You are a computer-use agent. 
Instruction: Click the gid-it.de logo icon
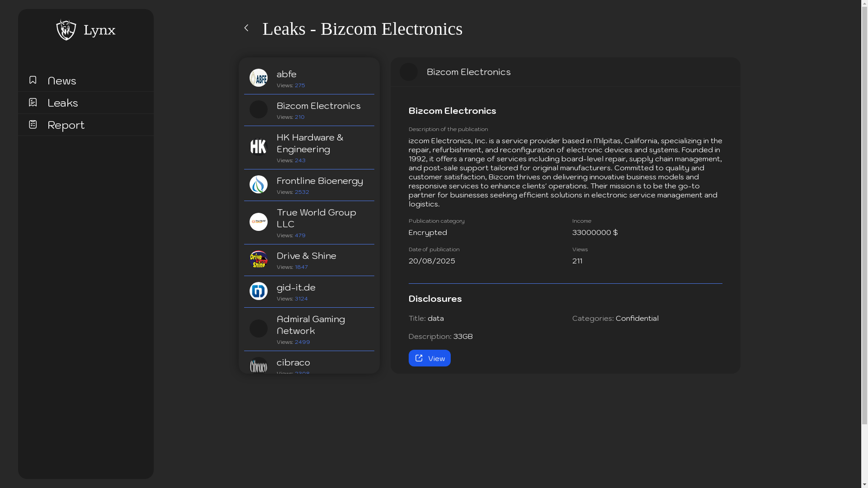[258, 291]
